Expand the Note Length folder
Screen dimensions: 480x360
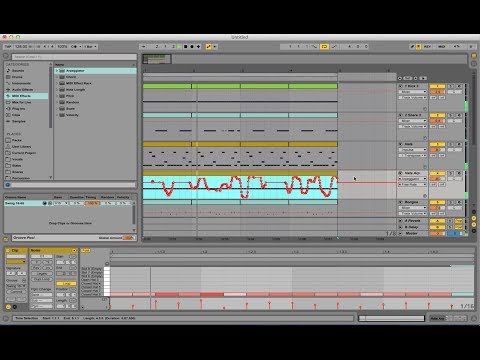57,90
